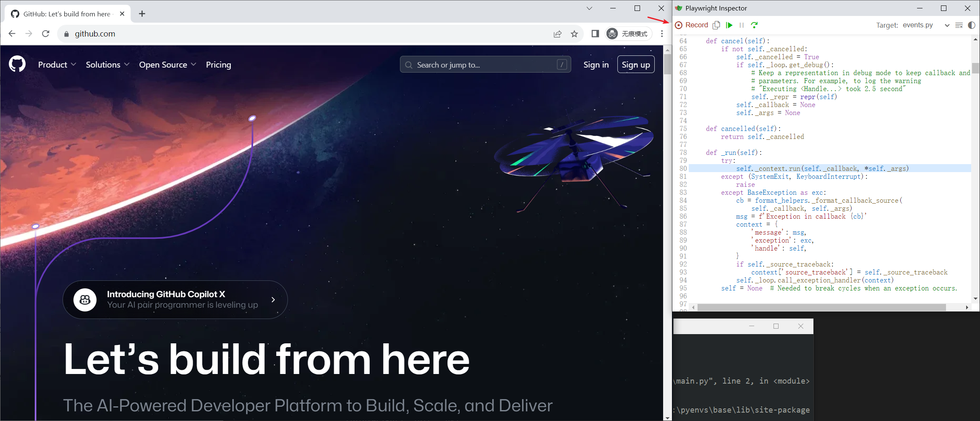Click the Inspector code horizontal scrollbar
Image resolution: width=980 pixels, height=421 pixels.
(x=821, y=307)
